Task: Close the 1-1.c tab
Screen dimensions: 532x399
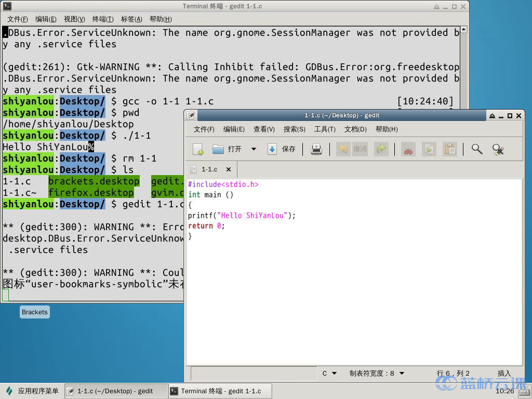Action: (229, 169)
